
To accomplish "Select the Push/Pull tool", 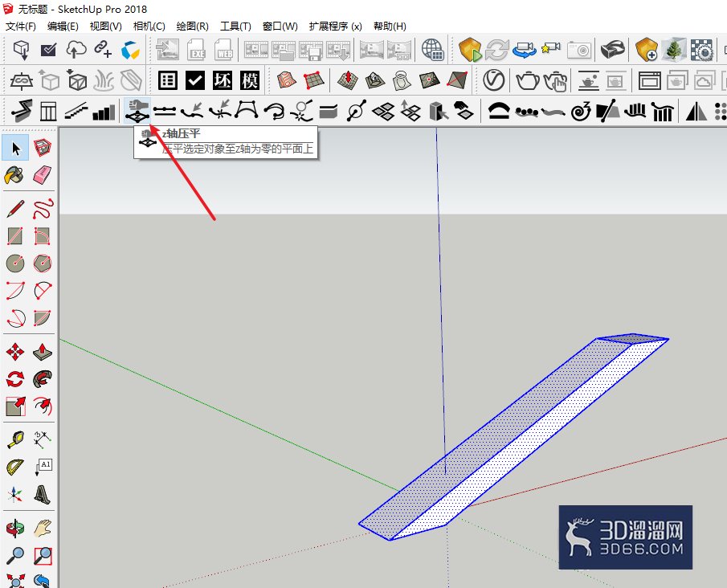I will (43, 352).
